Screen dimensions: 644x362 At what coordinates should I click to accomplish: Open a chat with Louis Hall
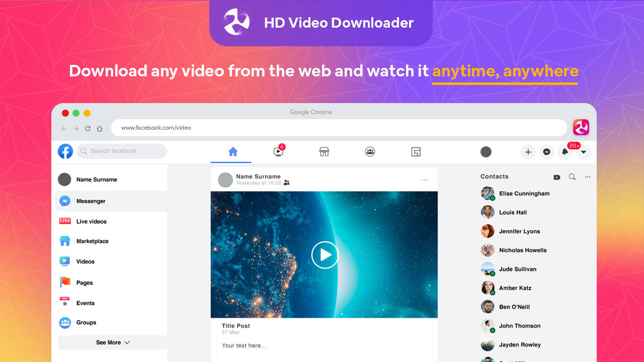point(504,212)
